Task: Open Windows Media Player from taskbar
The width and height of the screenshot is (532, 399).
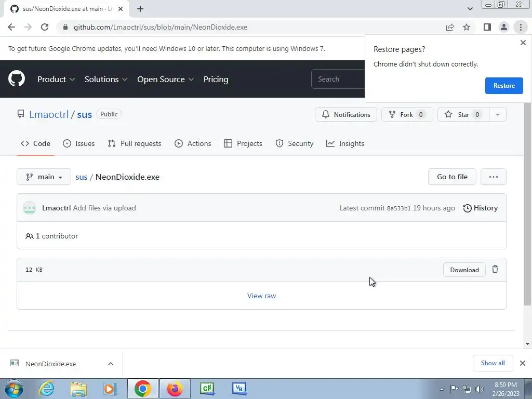Action: pyautogui.click(x=110, y=389)
